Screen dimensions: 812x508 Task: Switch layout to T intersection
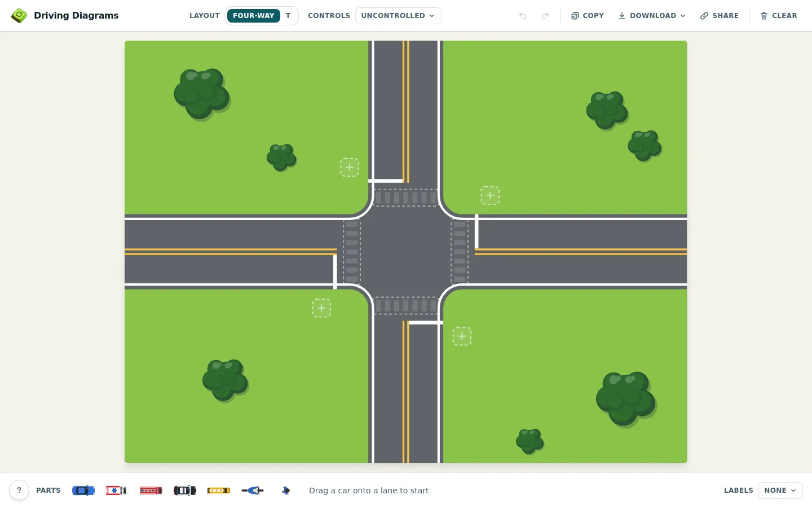(288, 16)
